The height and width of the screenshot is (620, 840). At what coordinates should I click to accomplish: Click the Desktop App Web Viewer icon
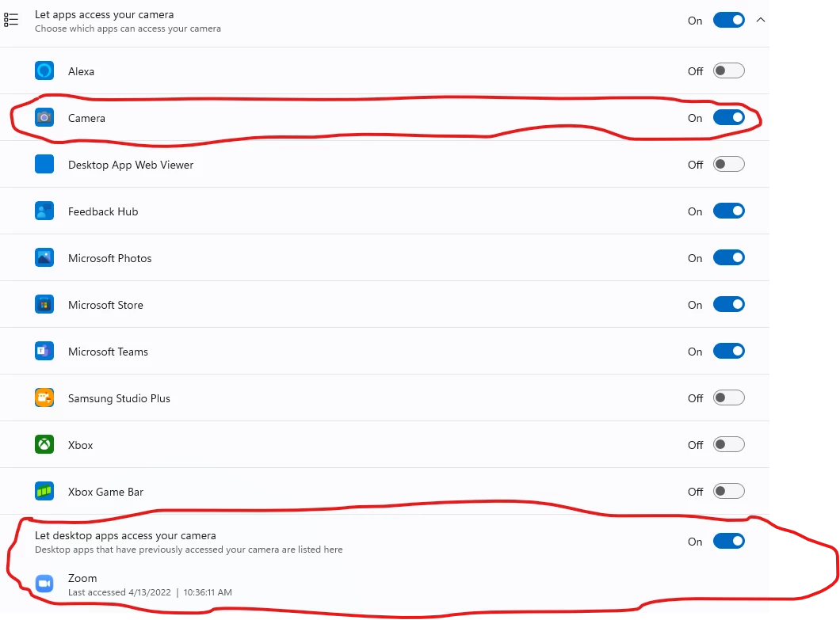[44, 164]
